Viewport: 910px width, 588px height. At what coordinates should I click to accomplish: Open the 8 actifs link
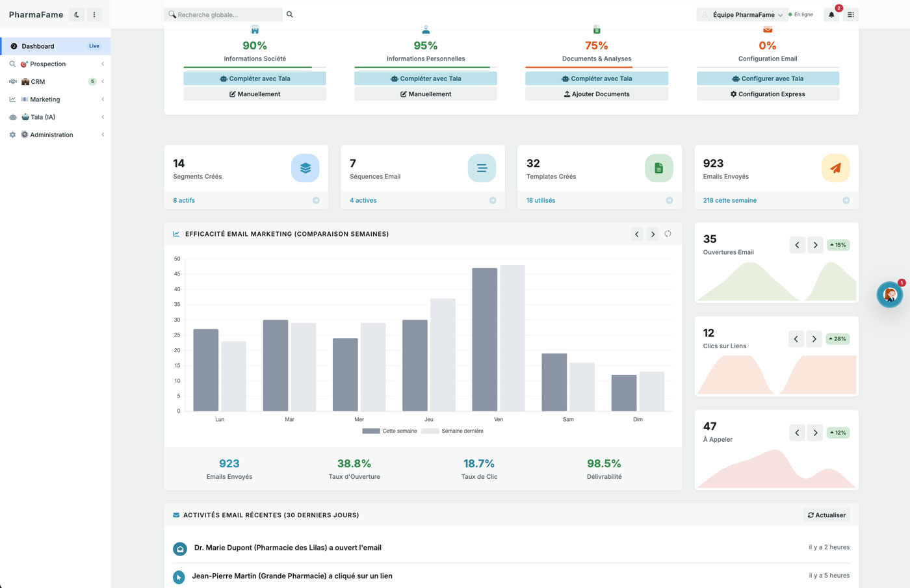(x=184, y=200)
